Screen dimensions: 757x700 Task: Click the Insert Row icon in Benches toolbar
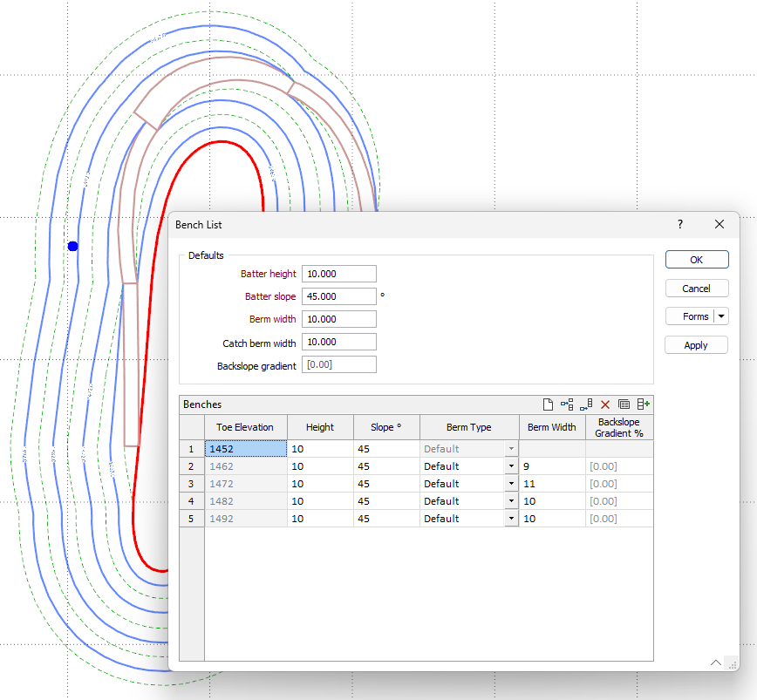point(567,404)
